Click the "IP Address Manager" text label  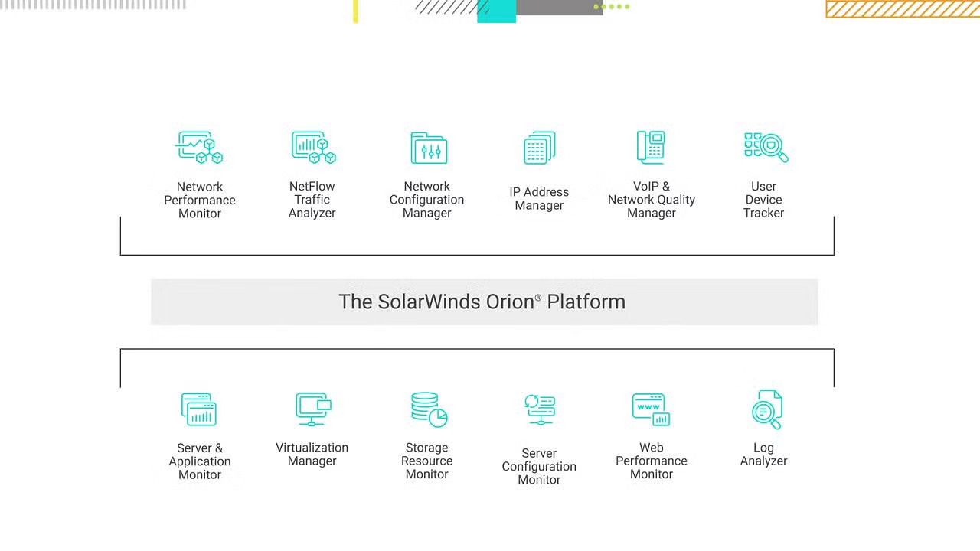pyautogui.click(x=539, y=199)
